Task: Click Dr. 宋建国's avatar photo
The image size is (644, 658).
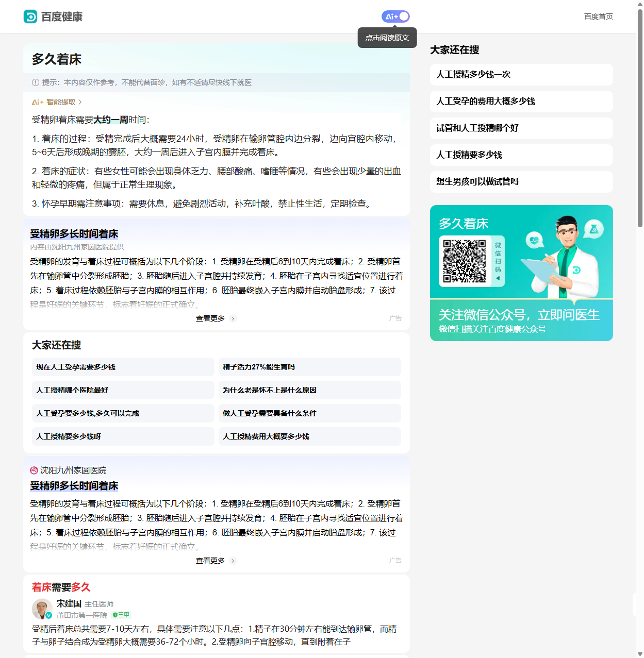Action: [x=42, y=609]
